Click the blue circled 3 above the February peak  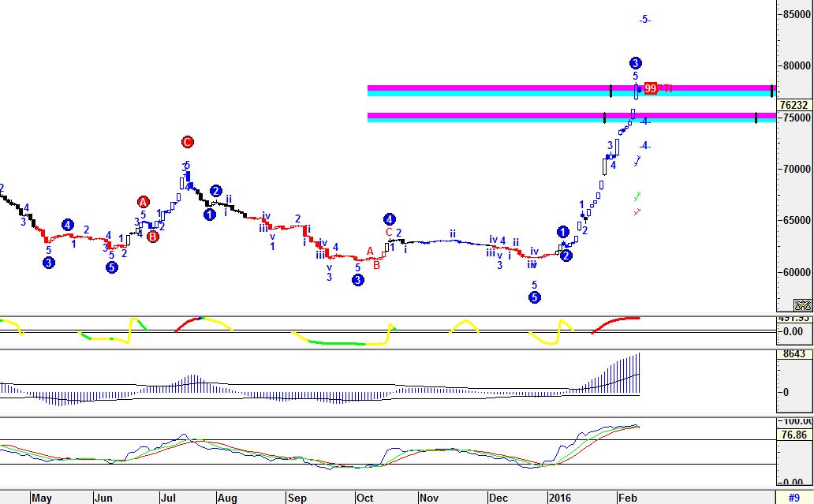[636, 63]
